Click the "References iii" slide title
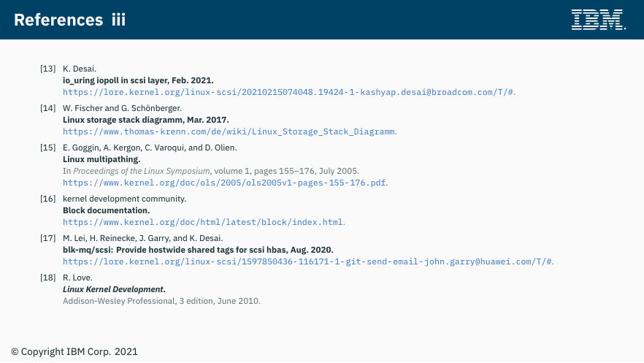644x363 pixels. [70, 20]
